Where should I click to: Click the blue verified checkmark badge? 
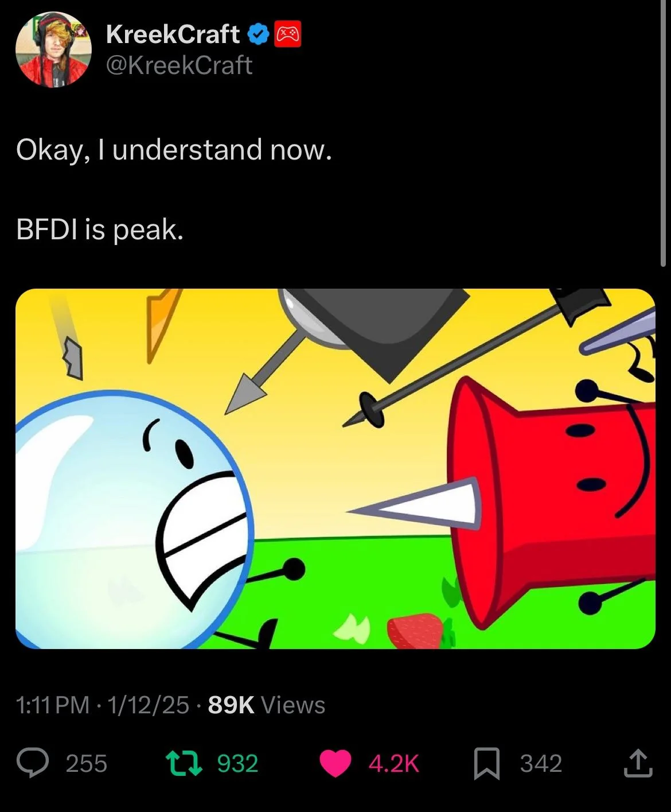(x=258, y=35)
